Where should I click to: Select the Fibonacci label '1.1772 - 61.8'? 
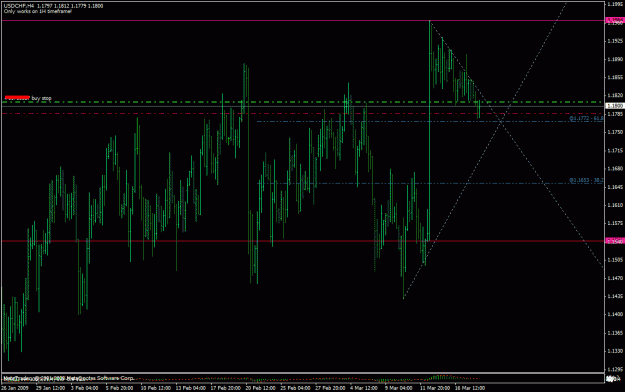pyautogui.click(x=586, y=118)
